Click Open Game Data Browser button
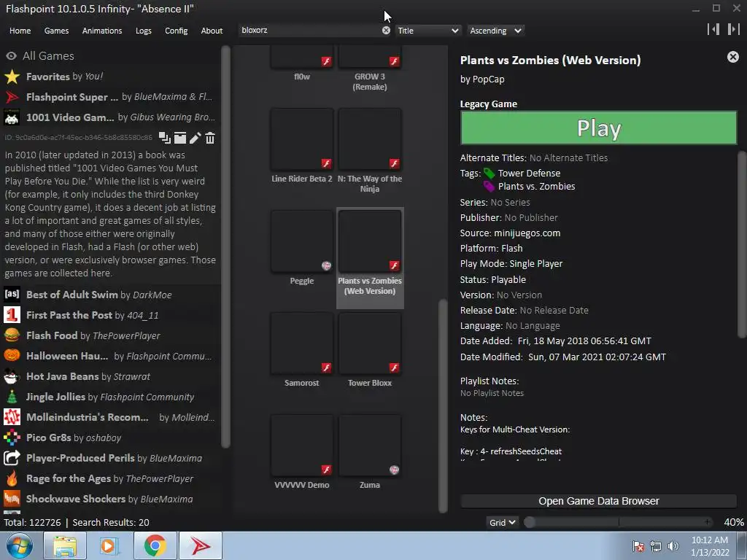747x560 pixels. pos(598,501)
